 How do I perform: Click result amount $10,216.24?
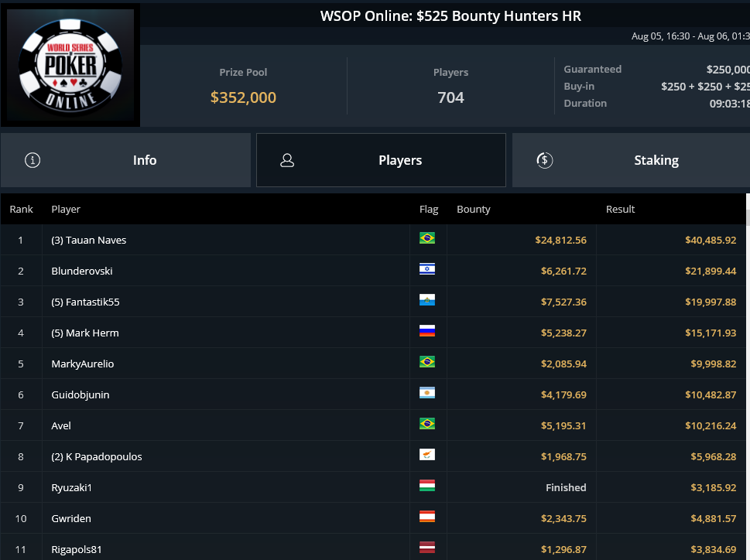(x=711, y=425)
